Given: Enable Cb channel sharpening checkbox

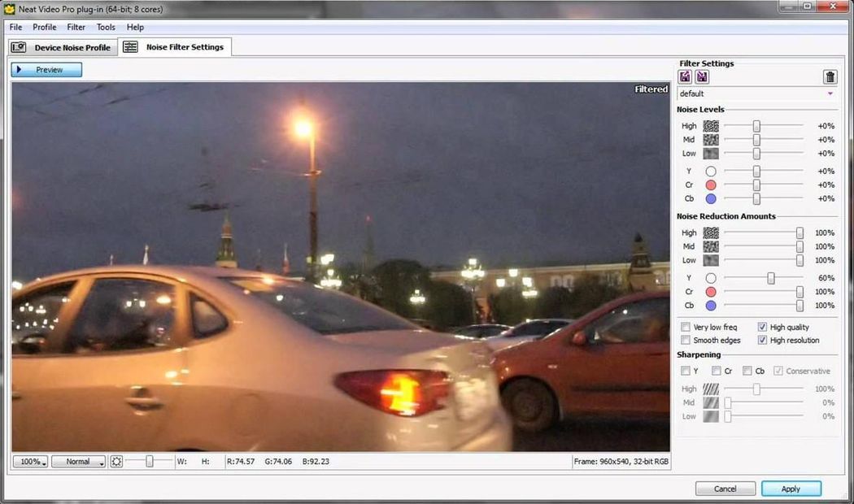Looking at the screenshot, I should click(747, 371).
